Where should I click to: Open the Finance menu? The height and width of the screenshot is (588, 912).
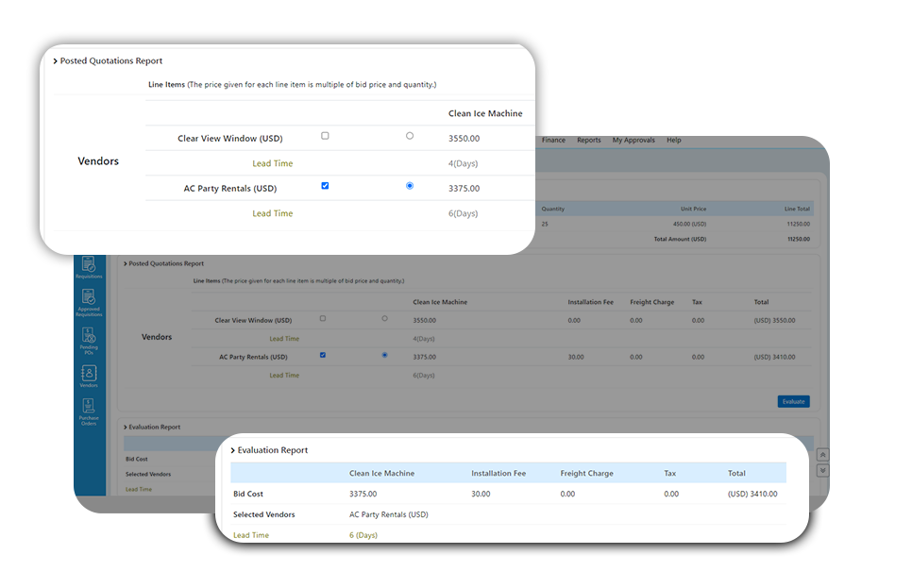click(x=552, y=140)
